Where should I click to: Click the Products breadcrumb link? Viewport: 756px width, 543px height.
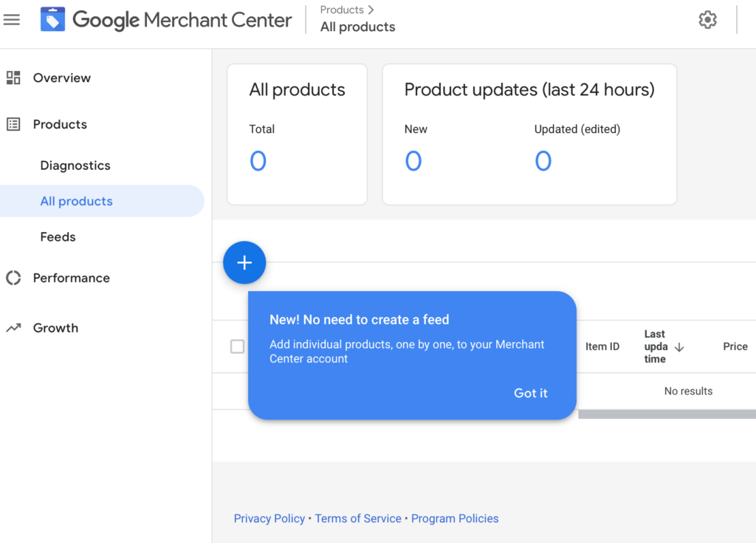tap(342, 10)
